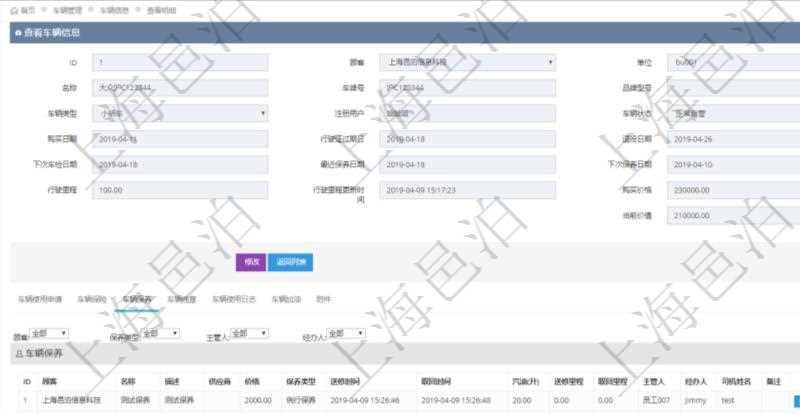Switch to the 车辆使用申请 tab
This screenshot has height=414, width=800.
click(x=39, y=298)
